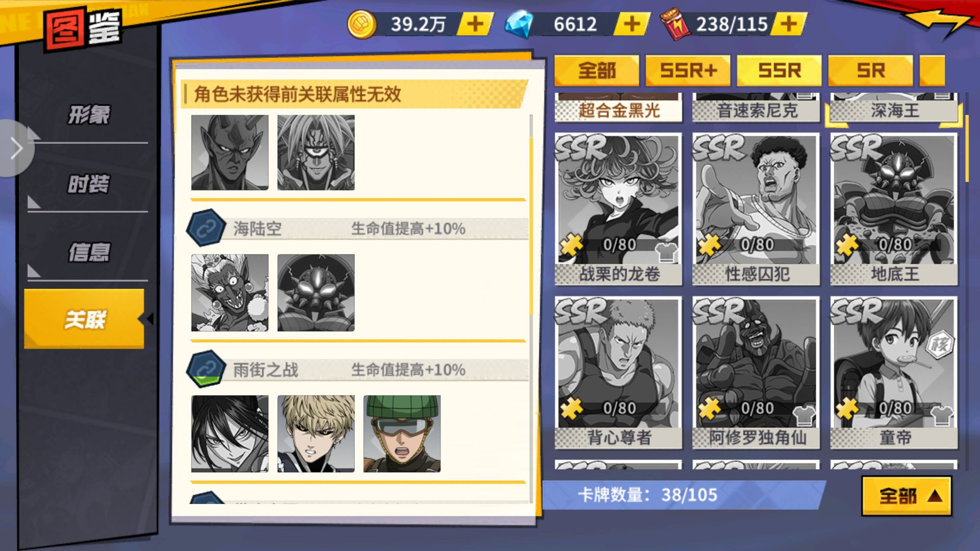
Task: Switch to the 时装 tab
Action: pos(88,184)
